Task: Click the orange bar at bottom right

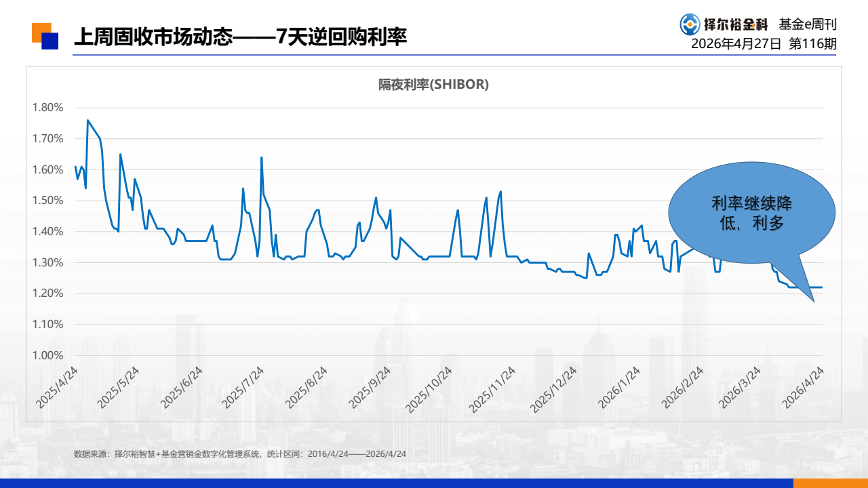Action: (831, 483)
